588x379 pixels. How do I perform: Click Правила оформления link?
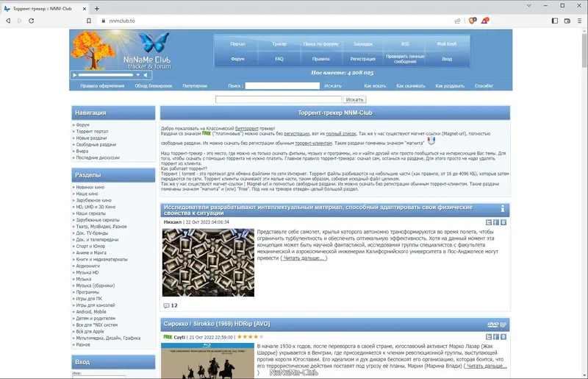coord(102,86)
